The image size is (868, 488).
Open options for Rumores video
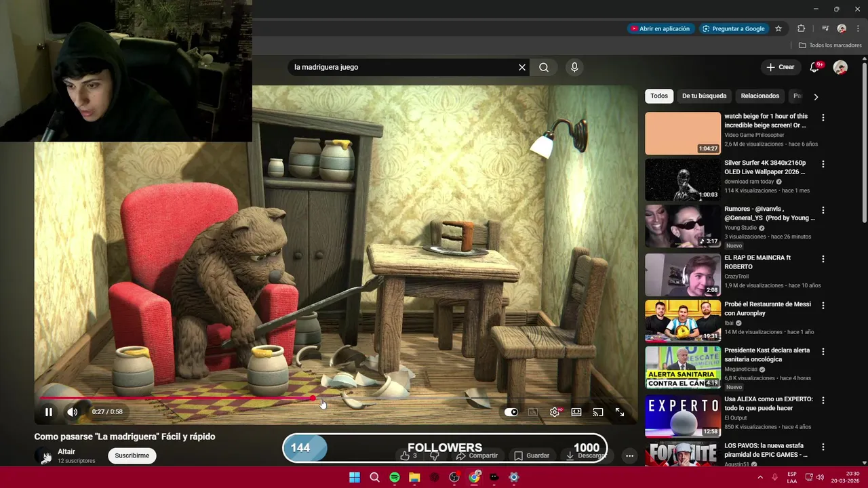click(x=823, y=210)
